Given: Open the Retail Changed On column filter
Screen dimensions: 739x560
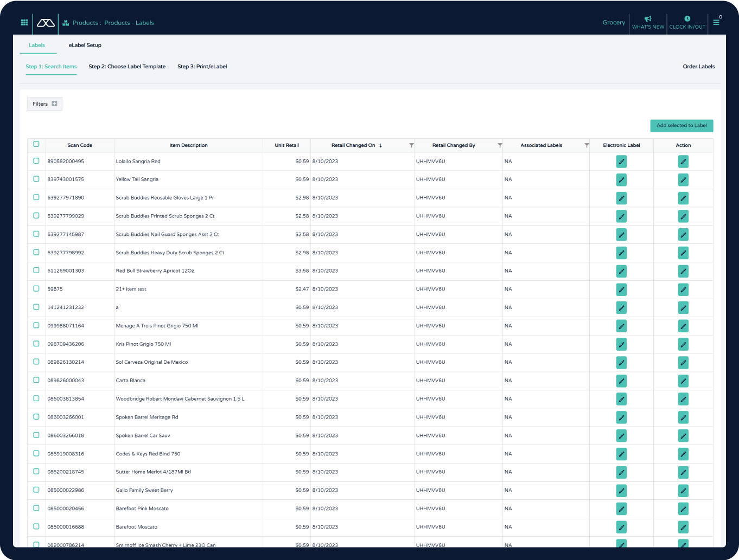Looking at the screenshot, I should click(411, 145).
